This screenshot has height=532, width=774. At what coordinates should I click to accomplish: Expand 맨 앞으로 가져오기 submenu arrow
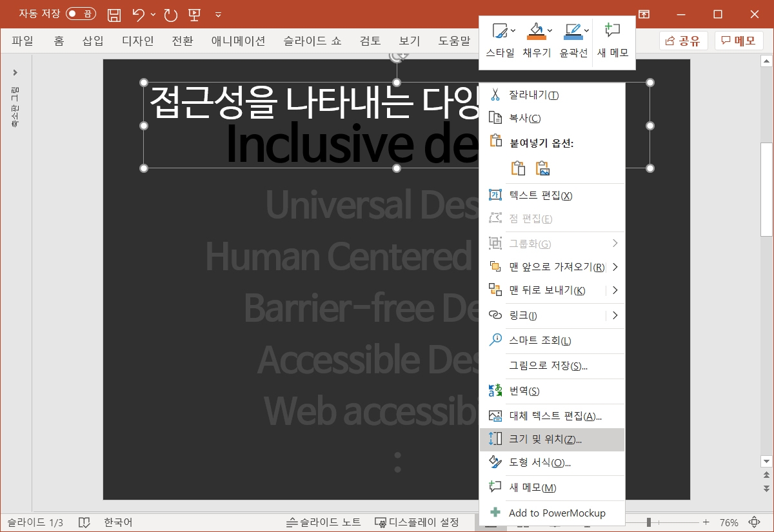615,267
